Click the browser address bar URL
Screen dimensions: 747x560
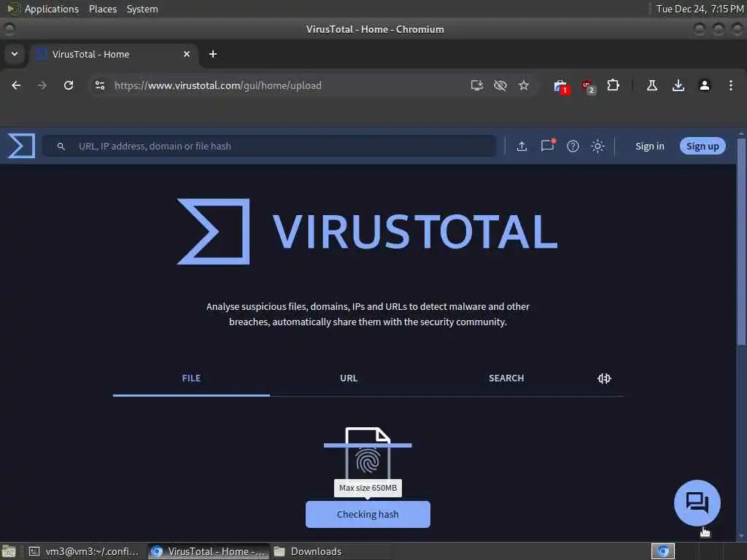pos(217,86)
